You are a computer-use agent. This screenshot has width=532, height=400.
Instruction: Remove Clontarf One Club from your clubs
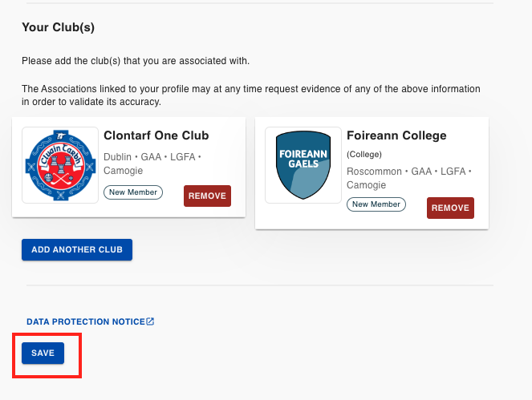click(207, 196)
